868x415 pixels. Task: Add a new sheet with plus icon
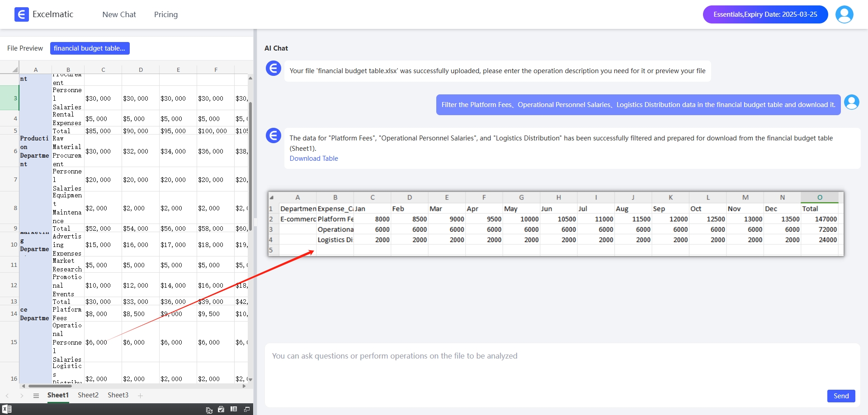coord(141,396)
